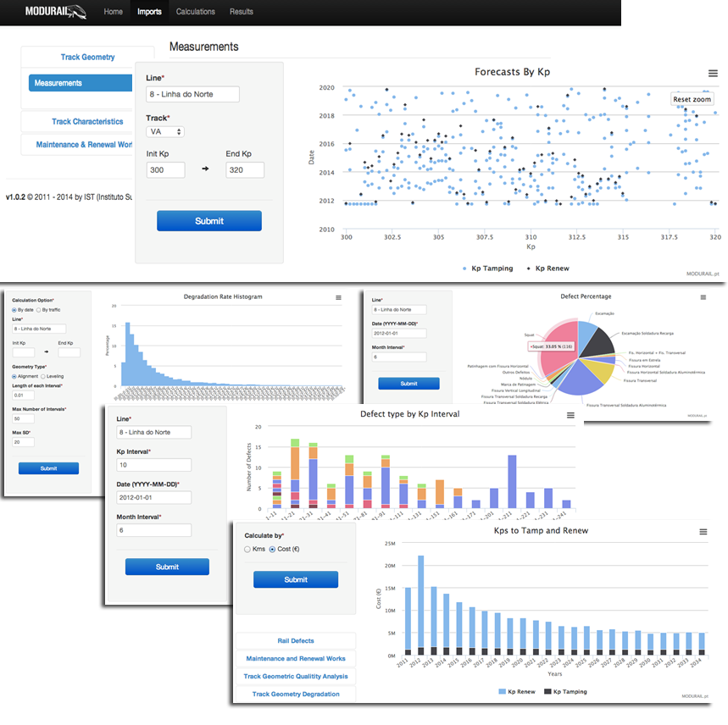Toggle Kp Renew legend marker under Forecasts chart
This screenshot has width=728, height=725.
click(x=529, y=268)
